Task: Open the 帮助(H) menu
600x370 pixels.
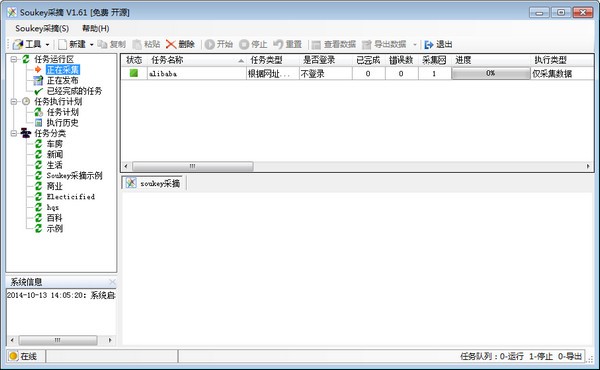Action: (96, 28)
